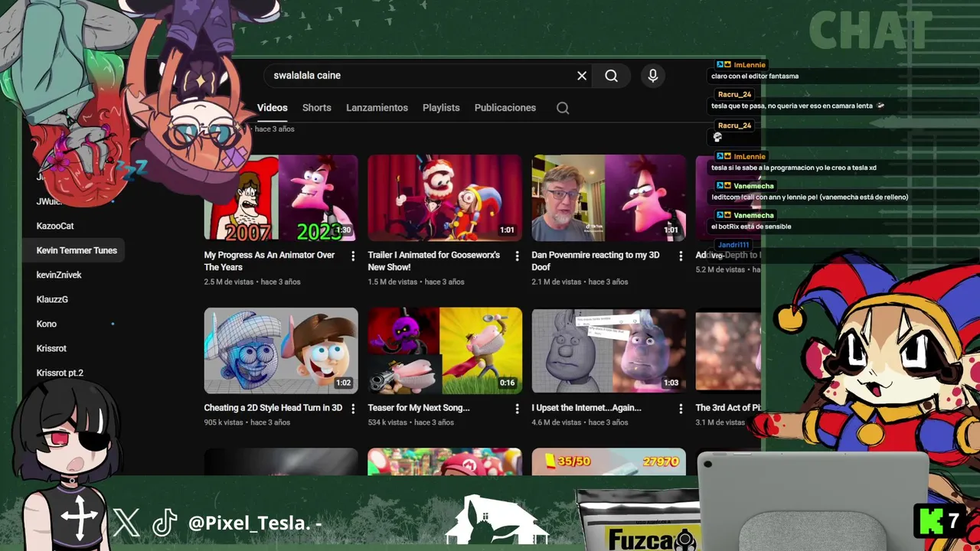Open options menu for Trailer I Animated video
Image resolution: width=980 pixels, height=551 pixels.
(517, 256)
